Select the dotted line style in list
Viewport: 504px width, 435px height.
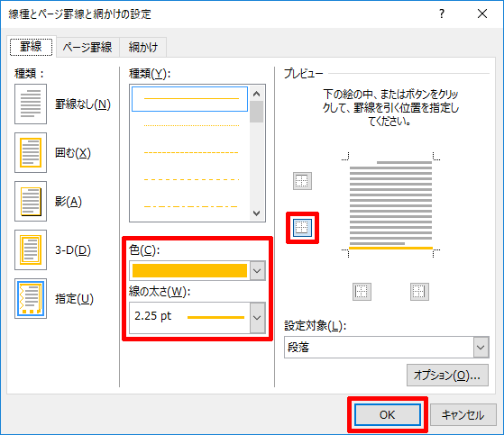coord(191,125)
